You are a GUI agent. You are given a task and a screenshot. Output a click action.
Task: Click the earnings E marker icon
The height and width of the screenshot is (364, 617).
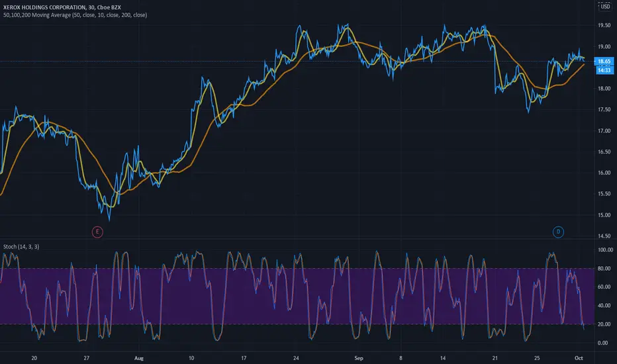[x=97, y=232]
